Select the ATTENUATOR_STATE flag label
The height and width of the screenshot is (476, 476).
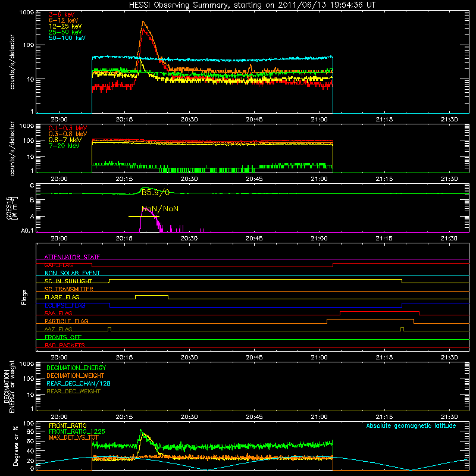tap(72, 257)
